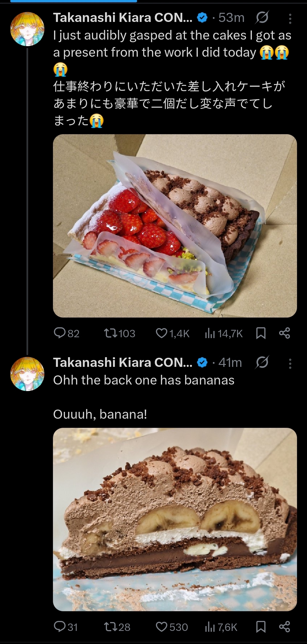Bookmark the banana cake tweet
The height and width of the screenshot is (644, 307).
click(261, 627)
